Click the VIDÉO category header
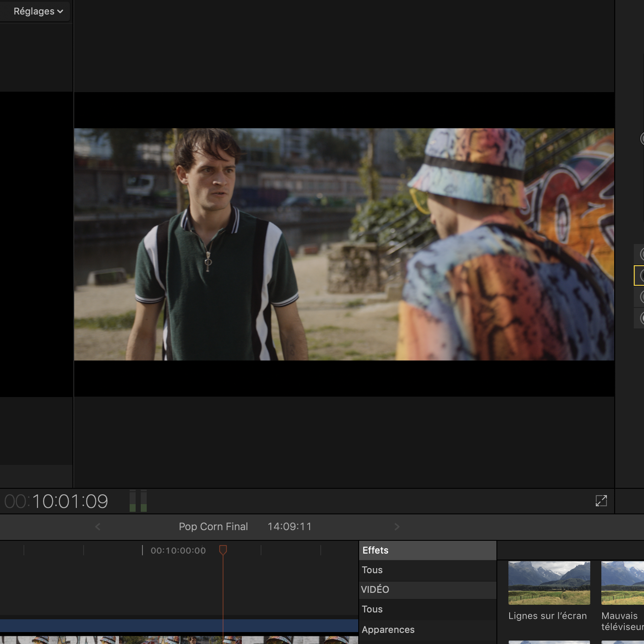644x644 pixels. (x=375, y=590)
